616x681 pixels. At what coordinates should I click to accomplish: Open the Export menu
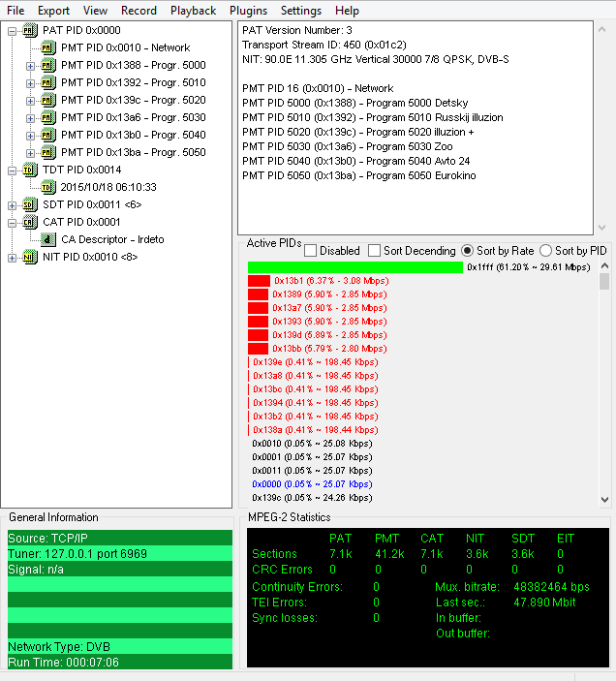tap(53, 11)
